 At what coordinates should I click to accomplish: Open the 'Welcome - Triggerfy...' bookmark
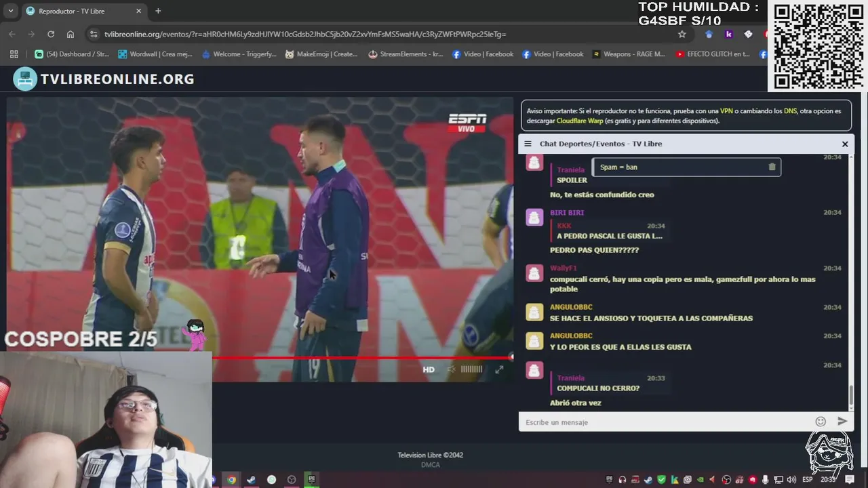[x=239, y=54]
